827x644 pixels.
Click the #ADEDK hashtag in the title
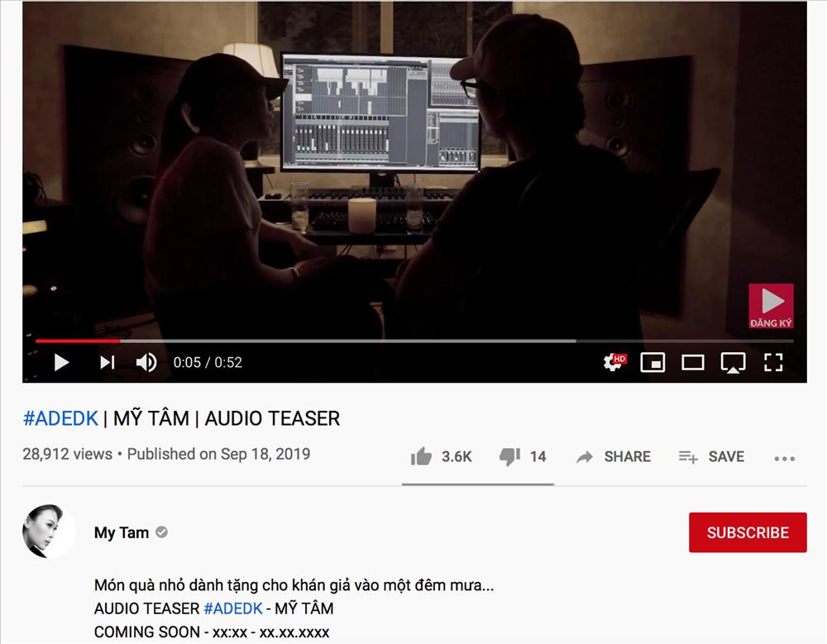60,418
